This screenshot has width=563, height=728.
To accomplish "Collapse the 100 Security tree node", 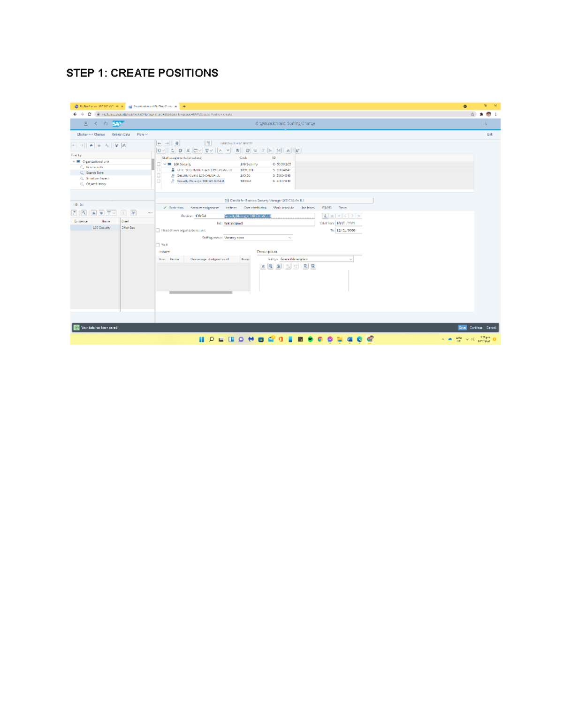I will [x=165, y=164].
